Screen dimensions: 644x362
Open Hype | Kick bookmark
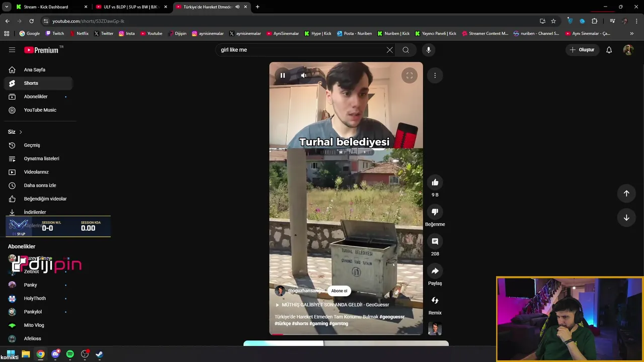(317, 34)
